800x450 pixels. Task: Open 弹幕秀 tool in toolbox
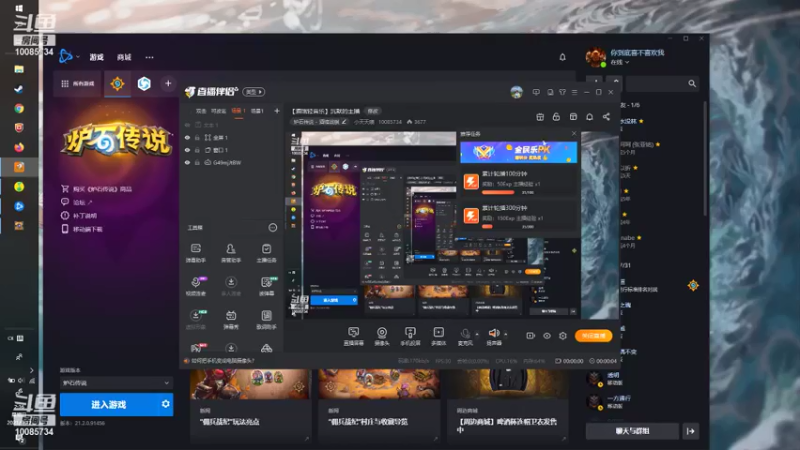pyautogui.click(x=231, y=319)
